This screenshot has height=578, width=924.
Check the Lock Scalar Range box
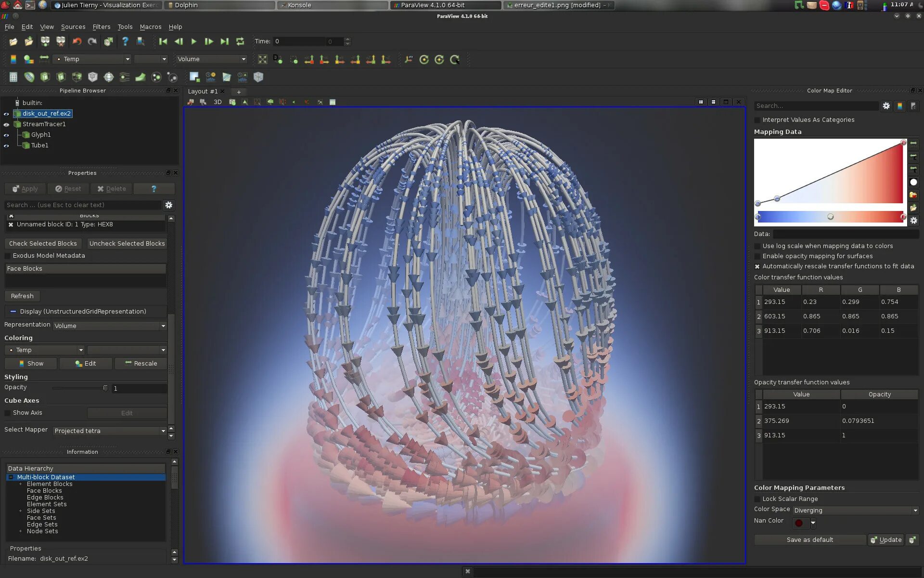(757, 499)
